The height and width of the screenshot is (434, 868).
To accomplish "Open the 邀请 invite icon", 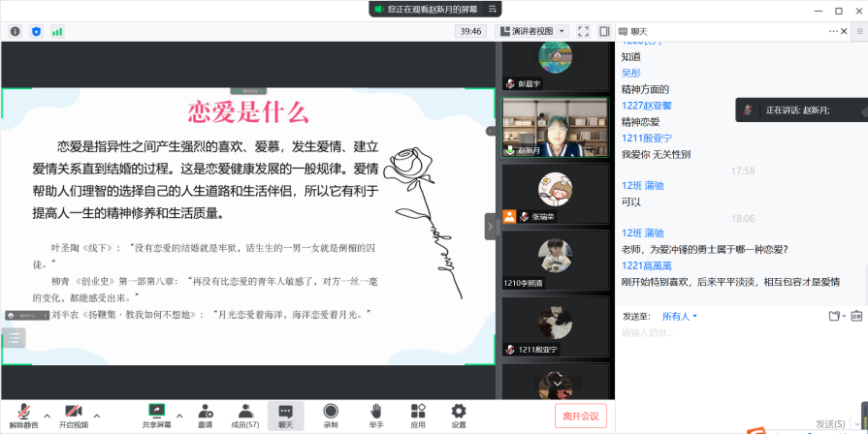I will (x=206, y=417).
